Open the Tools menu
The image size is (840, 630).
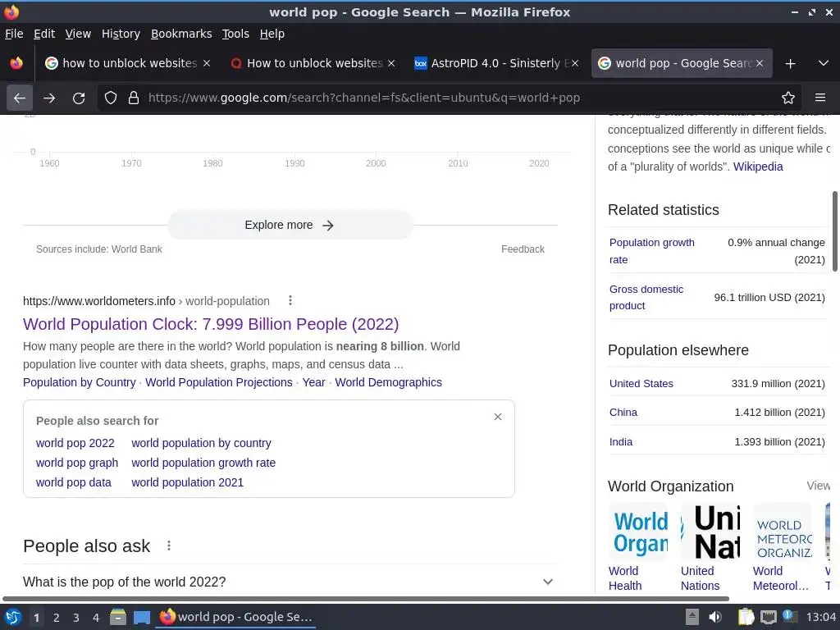pyautogui.click(x=235, y=34)
